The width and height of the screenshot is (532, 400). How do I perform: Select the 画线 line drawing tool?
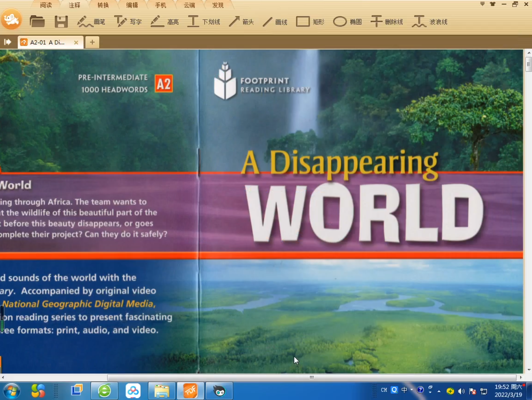(275, 22)
